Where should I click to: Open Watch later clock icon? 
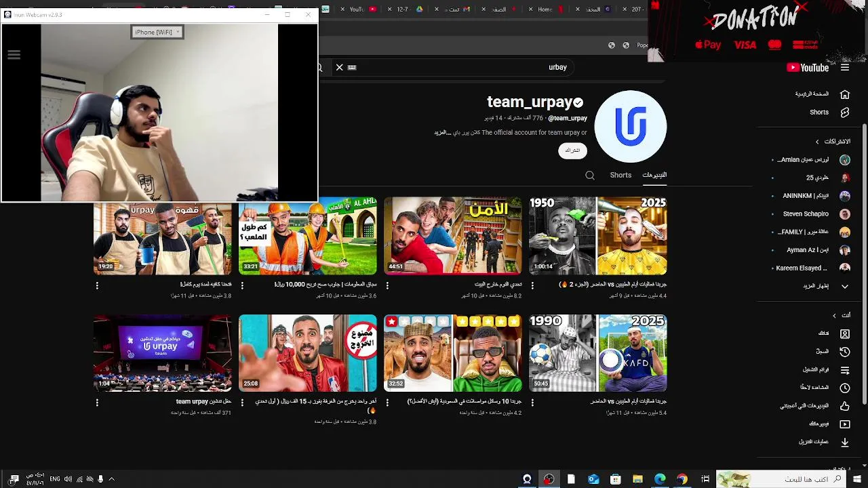(x=845, y=388)
